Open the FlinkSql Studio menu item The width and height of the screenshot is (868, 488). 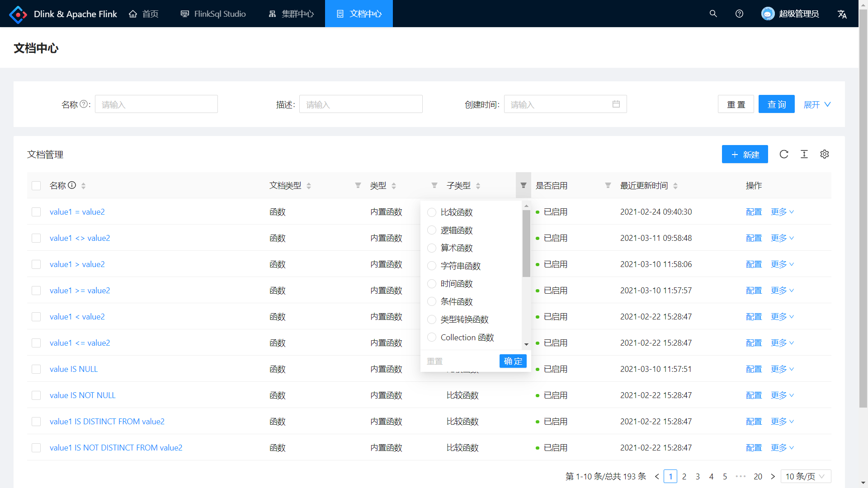pos(213,14)
